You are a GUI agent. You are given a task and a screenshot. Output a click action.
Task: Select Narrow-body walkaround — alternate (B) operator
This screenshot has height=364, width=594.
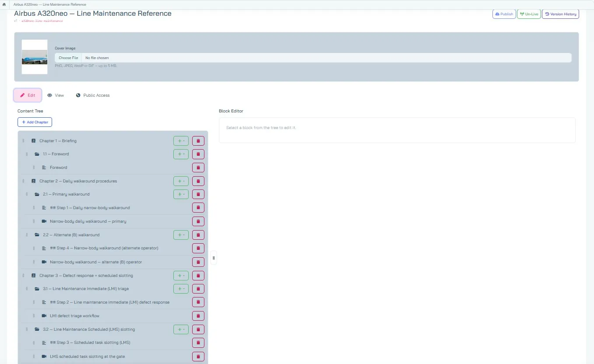[x=96, y=262]
